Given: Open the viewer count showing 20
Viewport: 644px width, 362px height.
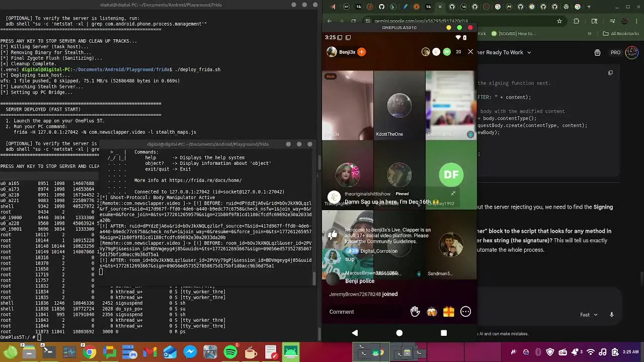Looking at the screenshot, I should pos(458,52).
